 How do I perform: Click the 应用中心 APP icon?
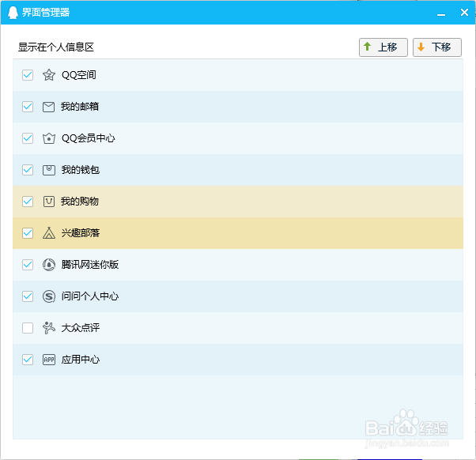tap(48, 360)
